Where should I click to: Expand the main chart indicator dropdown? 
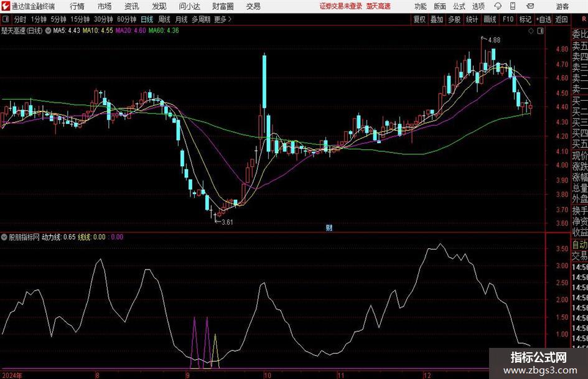48,30
